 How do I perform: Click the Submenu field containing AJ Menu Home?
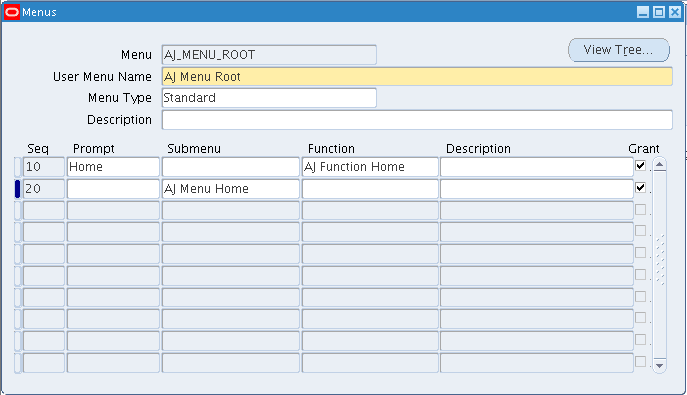tap(231, 189)
